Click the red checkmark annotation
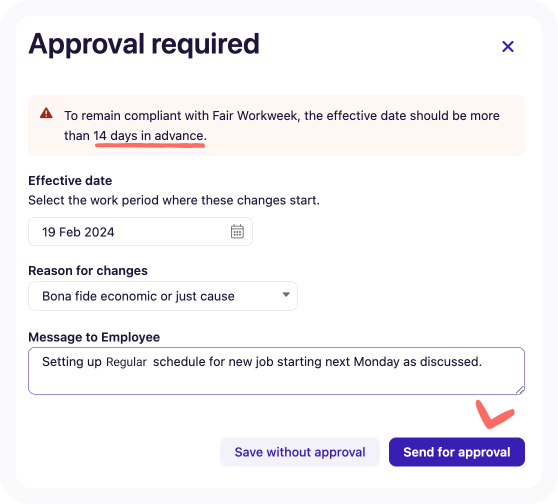Image resolution: width=558 pixels, height=504 pixels. (x=494, y=415)
